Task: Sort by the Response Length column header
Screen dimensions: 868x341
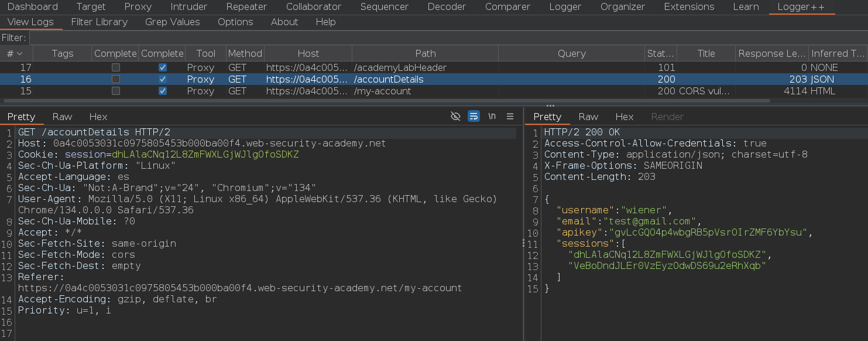Action: [772, 53]
